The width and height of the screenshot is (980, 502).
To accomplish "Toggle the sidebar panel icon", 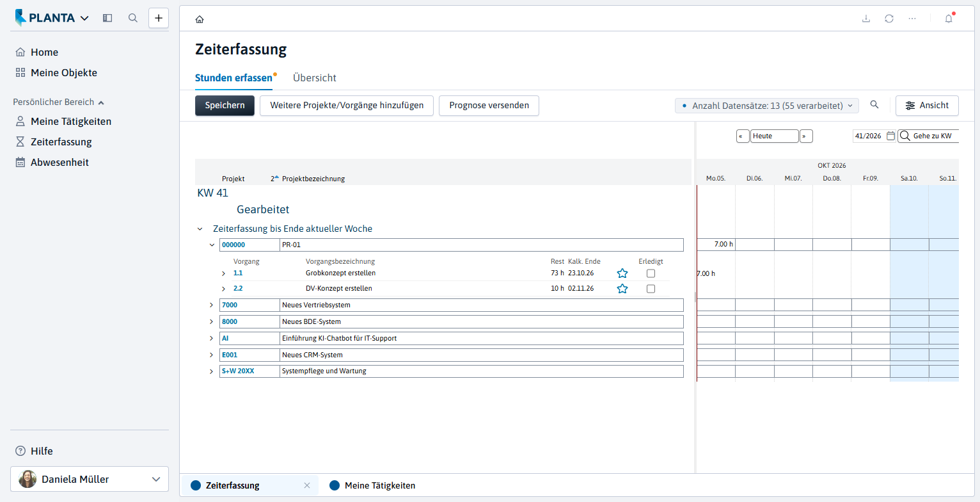I will (x=107, y=18).
